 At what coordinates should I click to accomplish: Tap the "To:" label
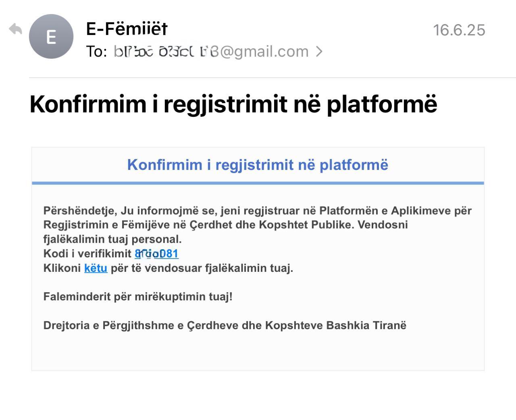(96, 52)
